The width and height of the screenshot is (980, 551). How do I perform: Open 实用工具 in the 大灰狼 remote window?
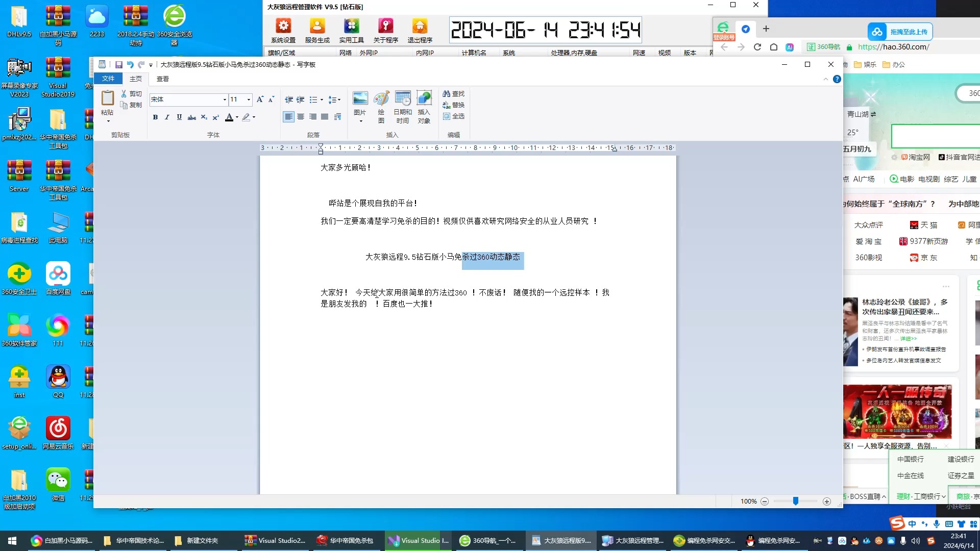coord(351,31)
